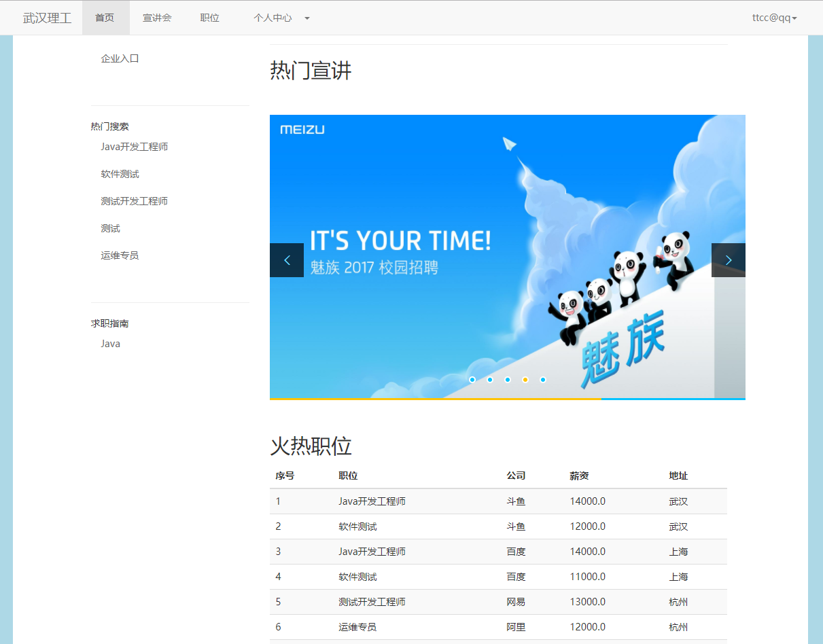The image size is (823, 644).
Task: Select the second carousel indicator dot
Action: pos(490,380)
